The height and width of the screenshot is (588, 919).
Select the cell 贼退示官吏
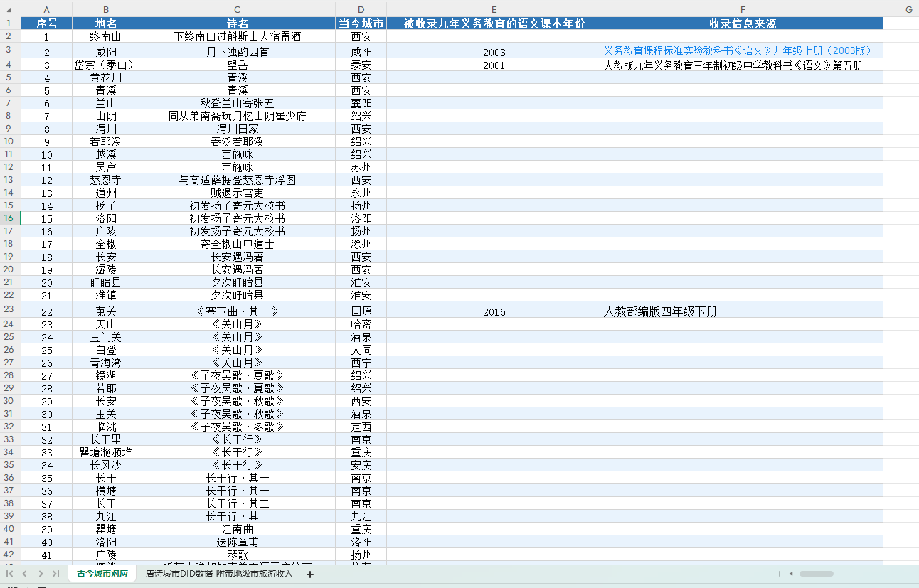[238, 193]
